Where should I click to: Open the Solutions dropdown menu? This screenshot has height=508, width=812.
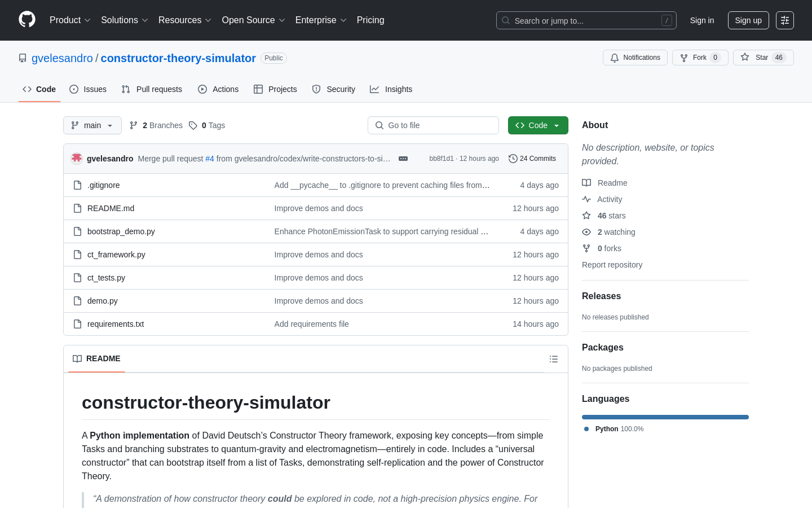[125, 20]
